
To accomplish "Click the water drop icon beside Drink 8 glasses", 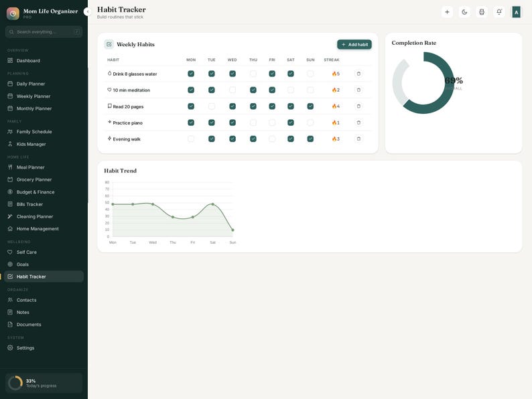I will 109,73.
